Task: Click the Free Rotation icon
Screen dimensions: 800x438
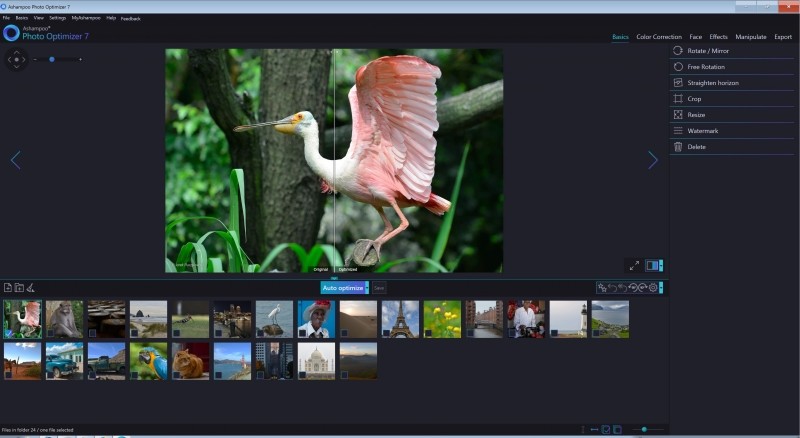Action: coord(678,67)
